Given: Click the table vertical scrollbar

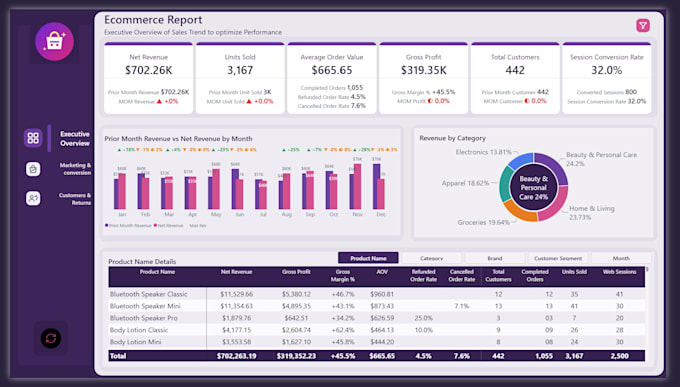Looking at the screenshot, I should (647, 269).
